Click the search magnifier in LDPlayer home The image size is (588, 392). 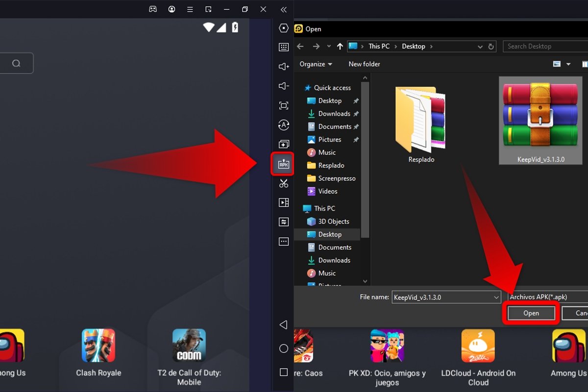point(16,63)
